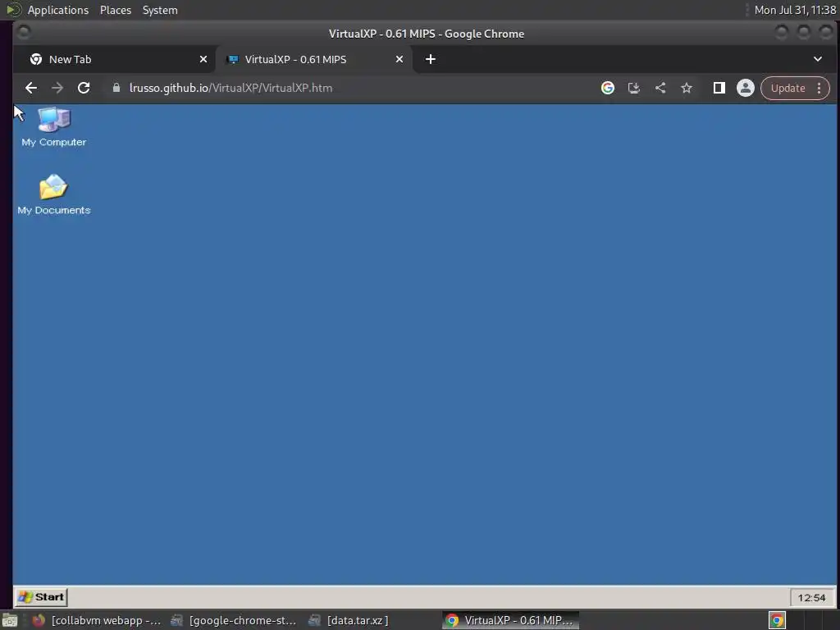840x630 pixels.
Task: Select the VirtualXP - 0.61 MIPS tab
Action: 313,59
